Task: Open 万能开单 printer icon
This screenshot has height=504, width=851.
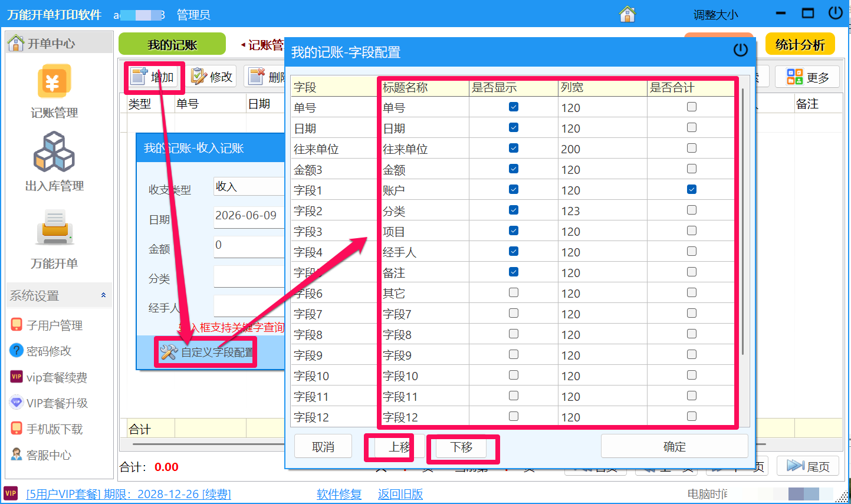Action: pyautogui.click(x=54, y=228)
